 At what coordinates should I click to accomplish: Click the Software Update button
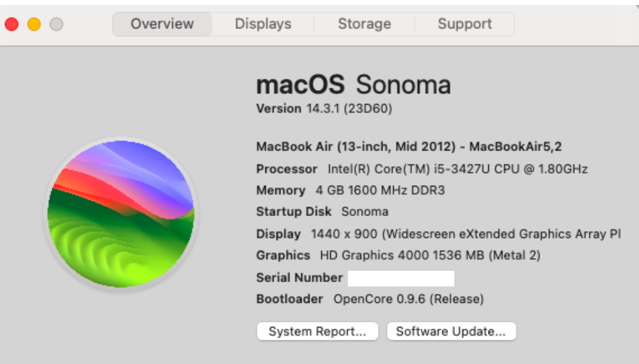point(451,331)
